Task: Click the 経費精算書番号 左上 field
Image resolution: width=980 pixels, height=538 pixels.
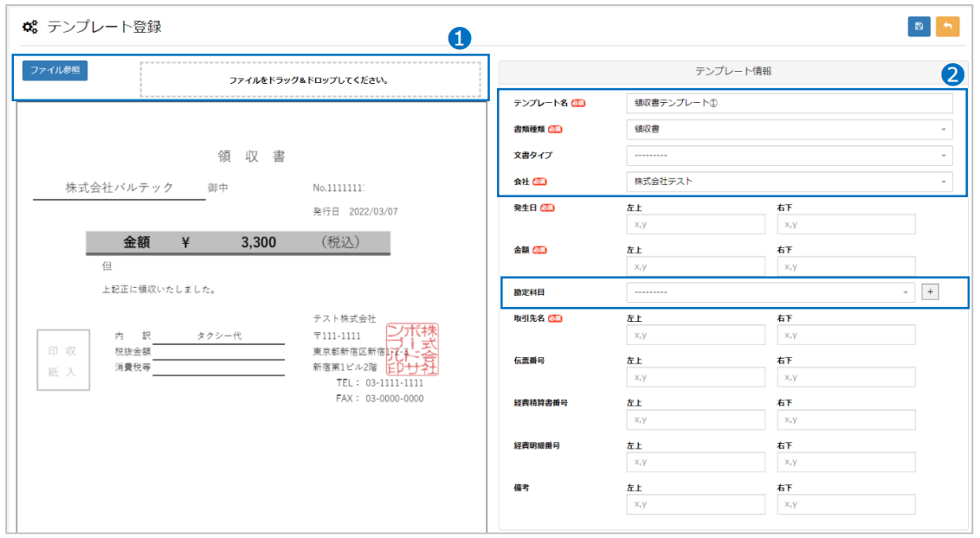Action: [695, 419]
